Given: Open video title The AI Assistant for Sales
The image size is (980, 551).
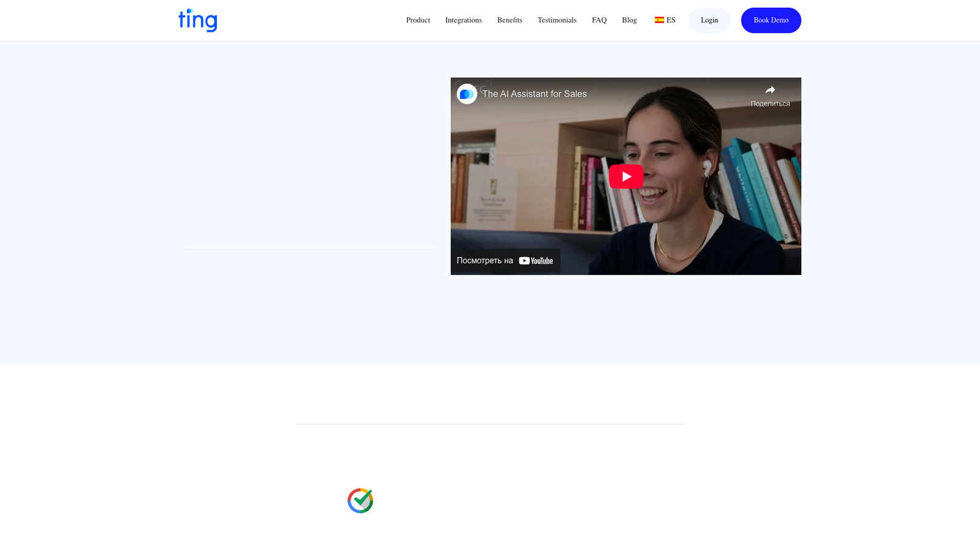Looking at the screenshot, I should (x=534, y=94).
